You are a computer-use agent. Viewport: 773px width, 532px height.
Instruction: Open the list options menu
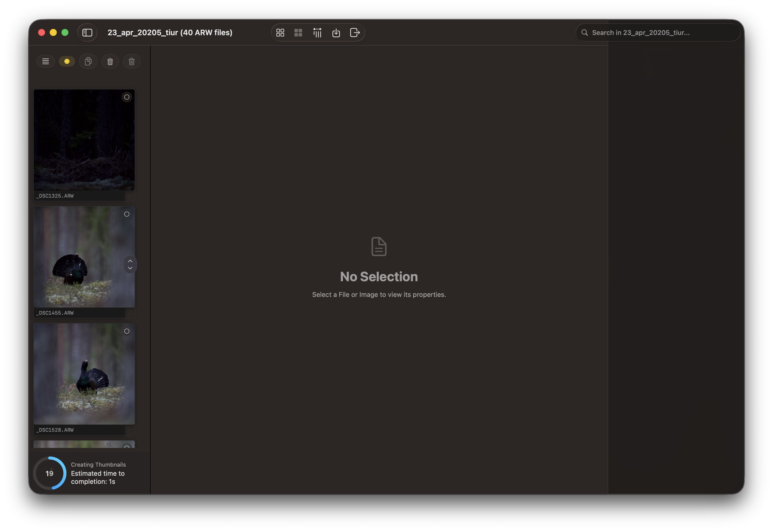coord(45,61)
